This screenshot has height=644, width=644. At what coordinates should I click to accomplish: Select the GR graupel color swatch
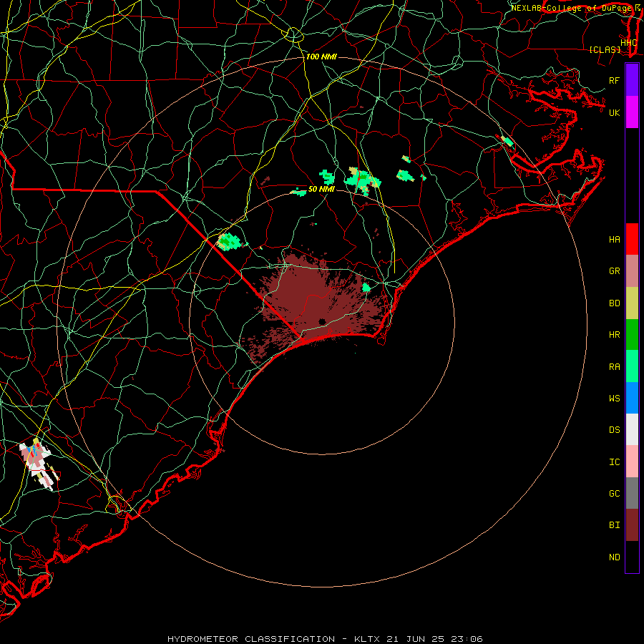[632, 271]
